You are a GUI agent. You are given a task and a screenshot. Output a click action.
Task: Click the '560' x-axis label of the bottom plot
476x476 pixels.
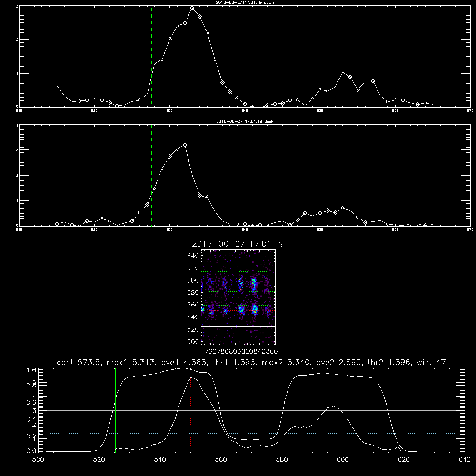221,460
